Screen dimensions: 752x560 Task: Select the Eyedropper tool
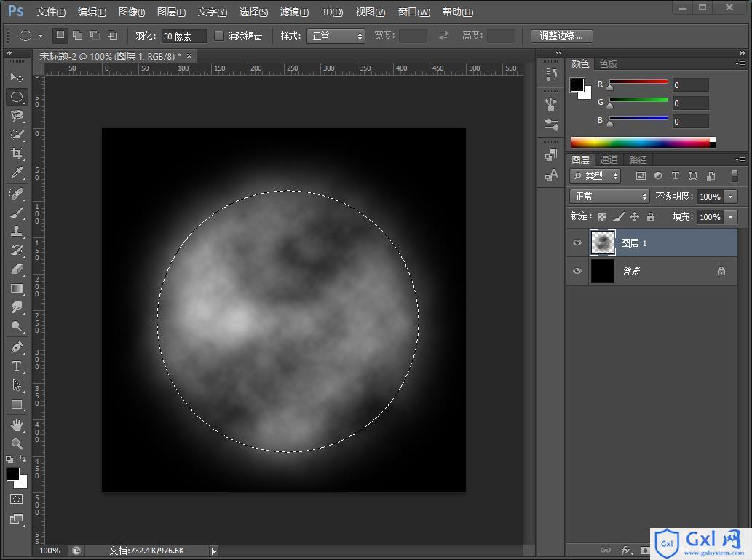pyautogui.click(x=17, y=173)
